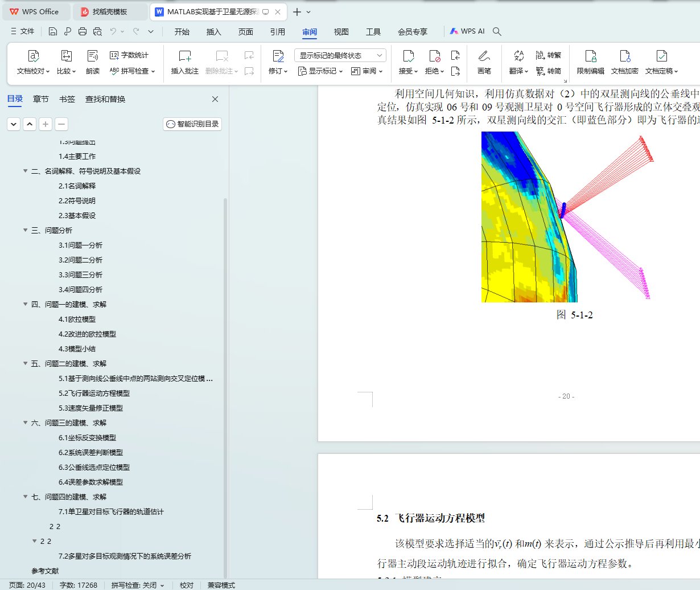700x590 pixels.
Task: Go to next revision icon
Action: pos(455,71)
